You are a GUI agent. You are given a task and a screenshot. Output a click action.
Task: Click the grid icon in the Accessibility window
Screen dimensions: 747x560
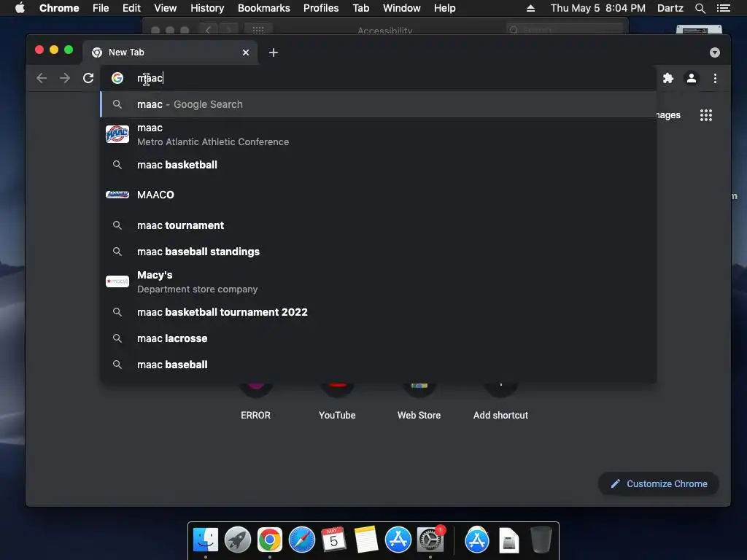(258, 30)
